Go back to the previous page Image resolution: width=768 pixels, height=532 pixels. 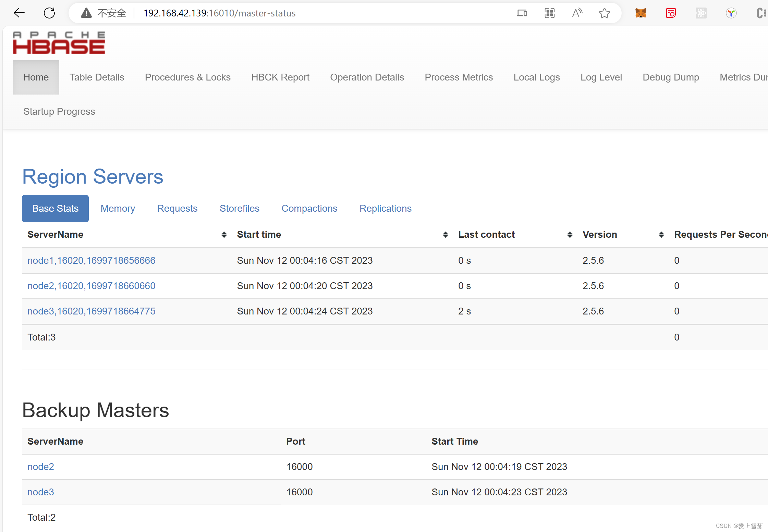pyautogui.click(x=19, y=13)
